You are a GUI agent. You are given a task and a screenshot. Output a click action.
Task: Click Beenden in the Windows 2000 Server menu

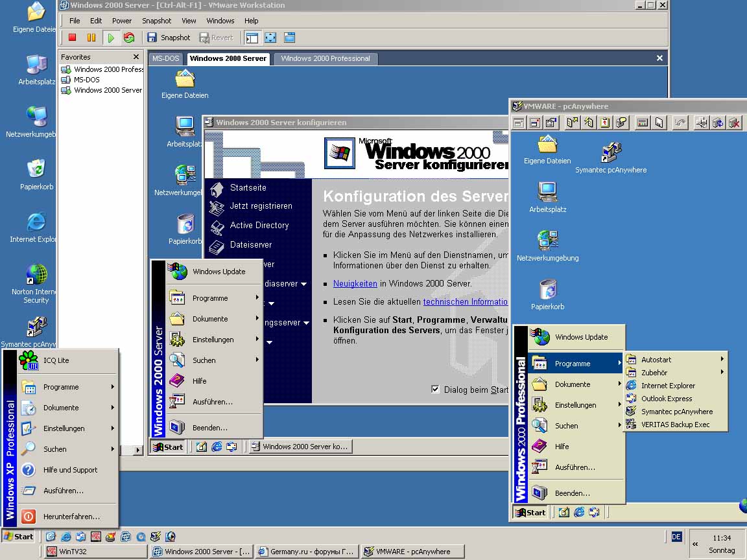click(215, 428)
